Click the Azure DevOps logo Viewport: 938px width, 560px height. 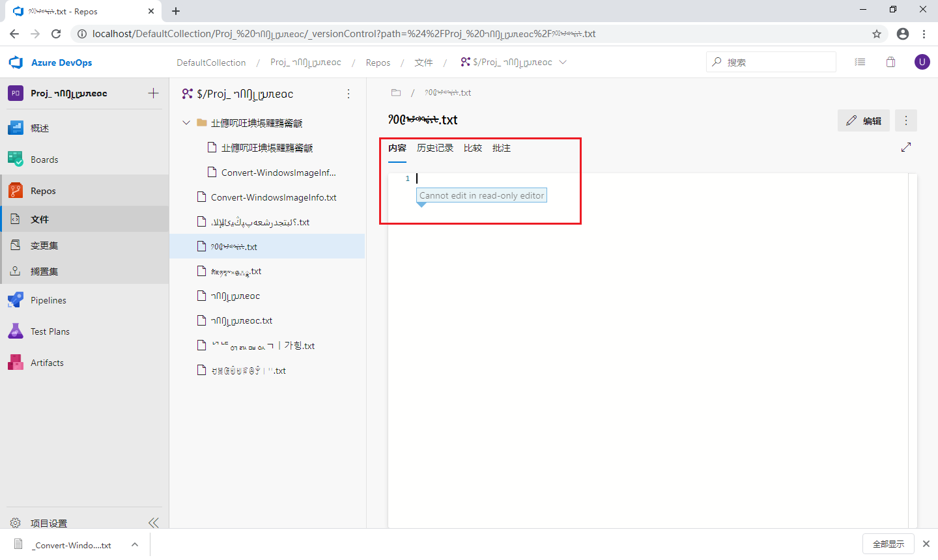tap(16, 62)
